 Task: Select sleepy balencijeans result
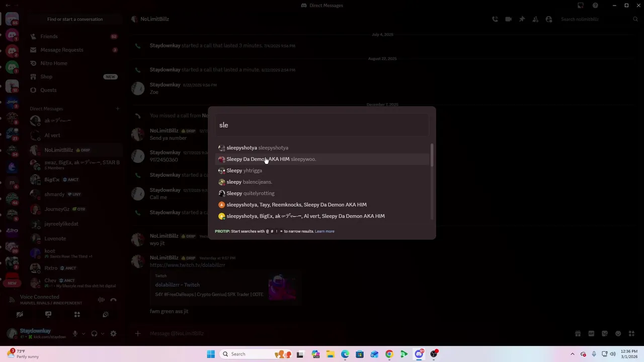(x=322, y=182)
